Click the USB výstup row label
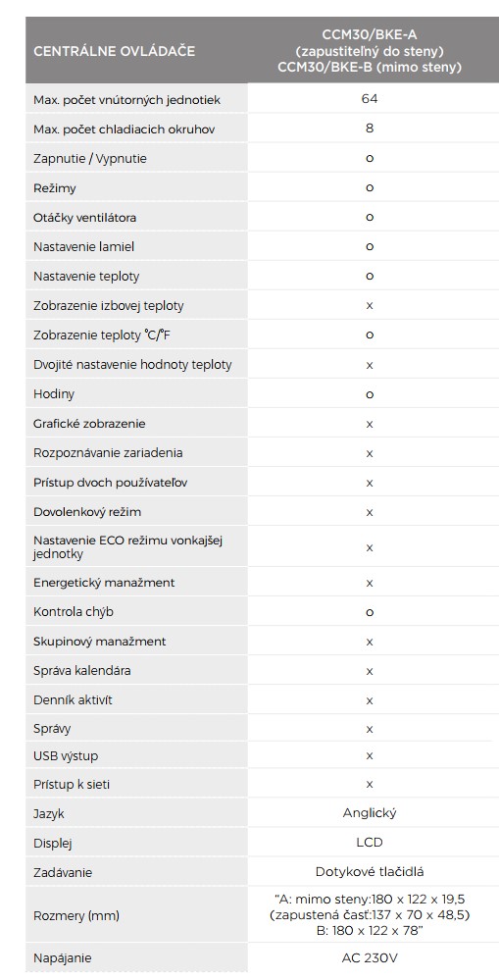 coord(66,755)
